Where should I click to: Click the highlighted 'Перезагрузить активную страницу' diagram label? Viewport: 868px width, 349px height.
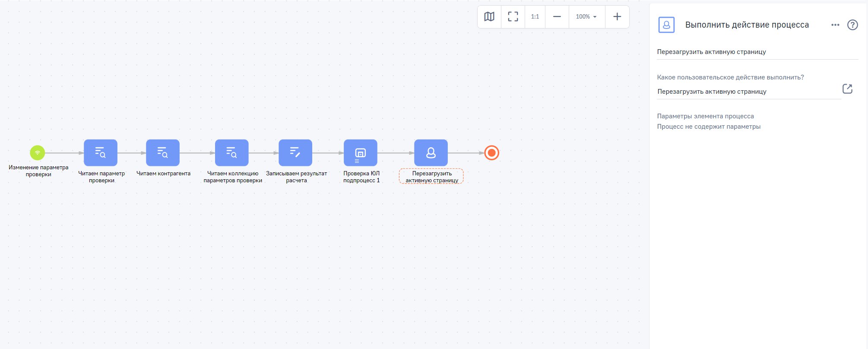tap(432, 177)
